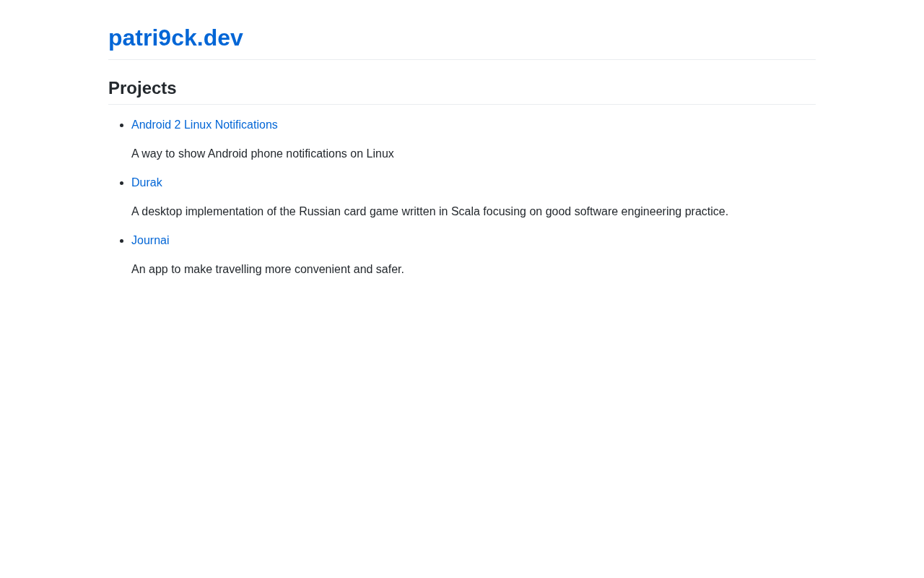Click the words An app in Journai's description

(149, 269)
